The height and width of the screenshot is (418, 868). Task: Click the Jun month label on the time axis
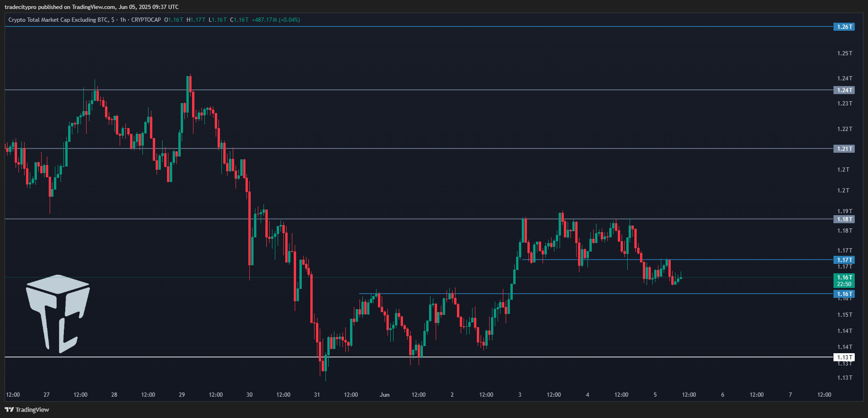(x=385, y=394)
